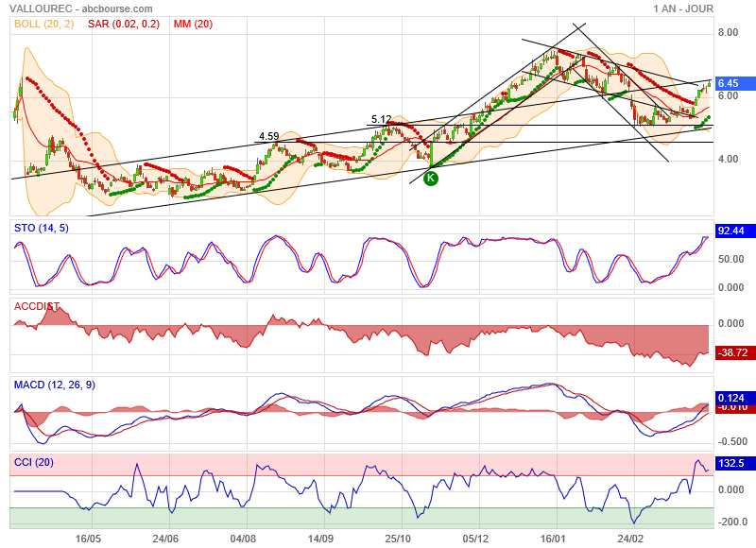Image resolution: width=756 pixels, height=548 pixels.
Task: Click the 4.59 resistance level annotation
Action: pyautogui.click(x=269, y=136)
